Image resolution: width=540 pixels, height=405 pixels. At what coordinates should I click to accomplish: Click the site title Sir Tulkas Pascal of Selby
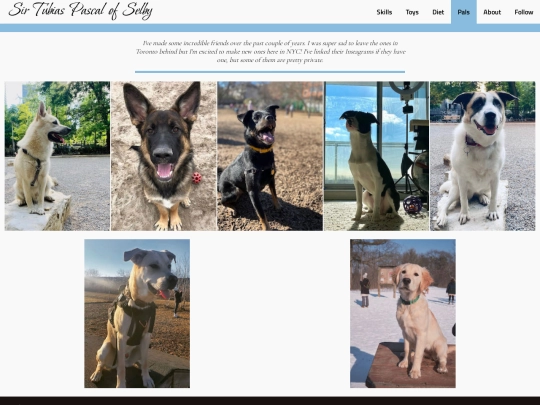coord(80,10)
